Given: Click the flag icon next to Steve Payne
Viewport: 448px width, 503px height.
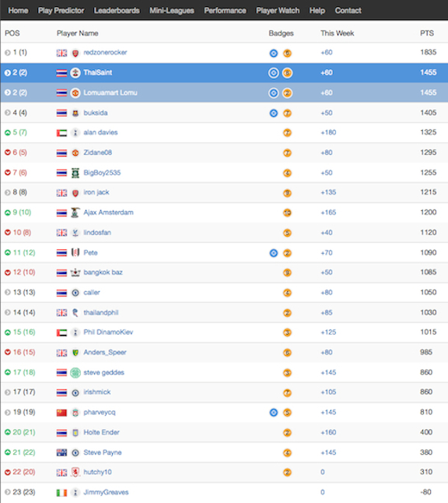Looking at the screenshot, I should [62, 452].
